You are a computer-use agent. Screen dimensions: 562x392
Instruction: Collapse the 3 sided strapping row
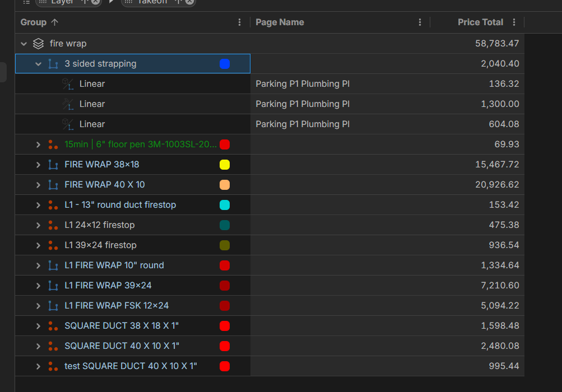pos(38,64)
